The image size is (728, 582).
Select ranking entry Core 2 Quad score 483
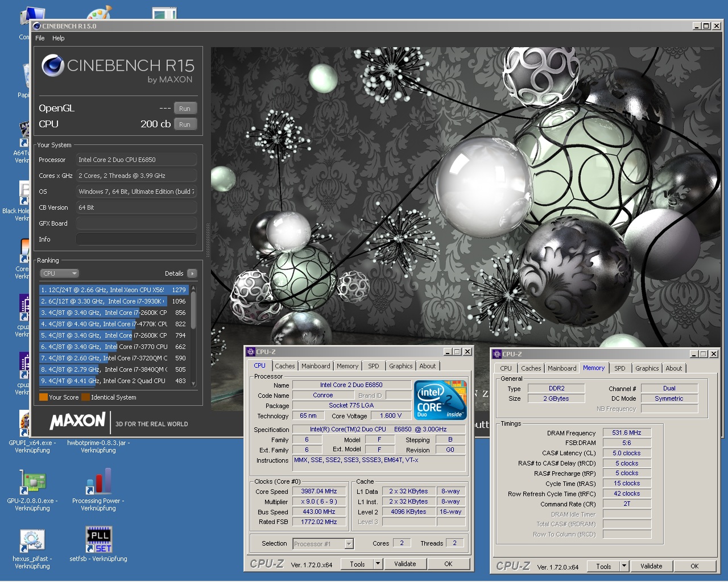coord(113,381)
